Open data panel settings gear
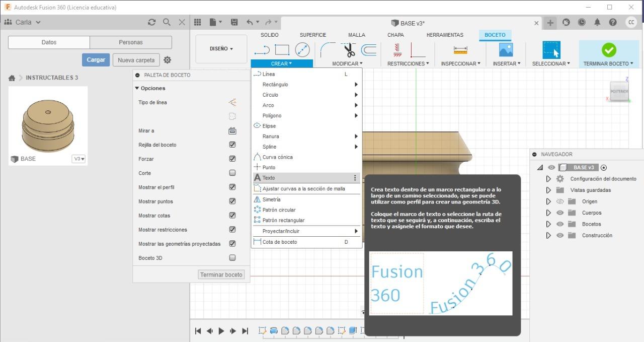 168,60
